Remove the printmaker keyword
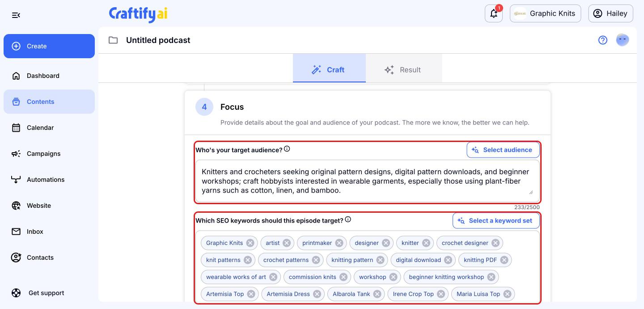The image size is (644, 309). click(339, 243)
